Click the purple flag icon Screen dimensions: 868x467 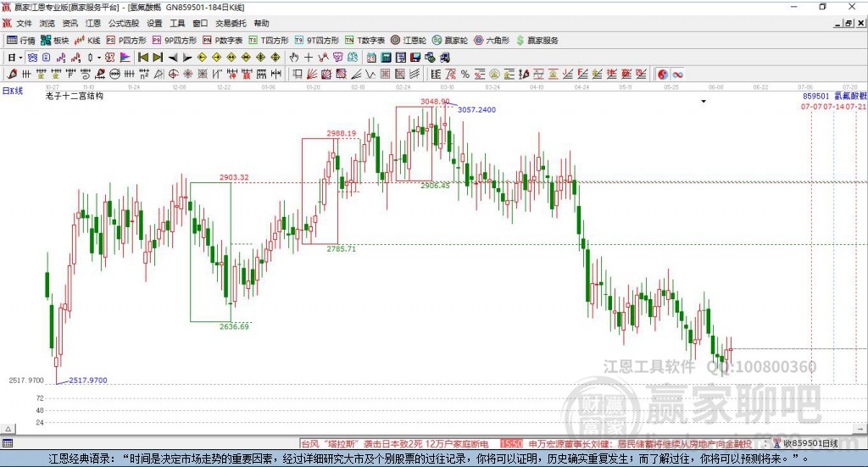(x=125, y=58)
